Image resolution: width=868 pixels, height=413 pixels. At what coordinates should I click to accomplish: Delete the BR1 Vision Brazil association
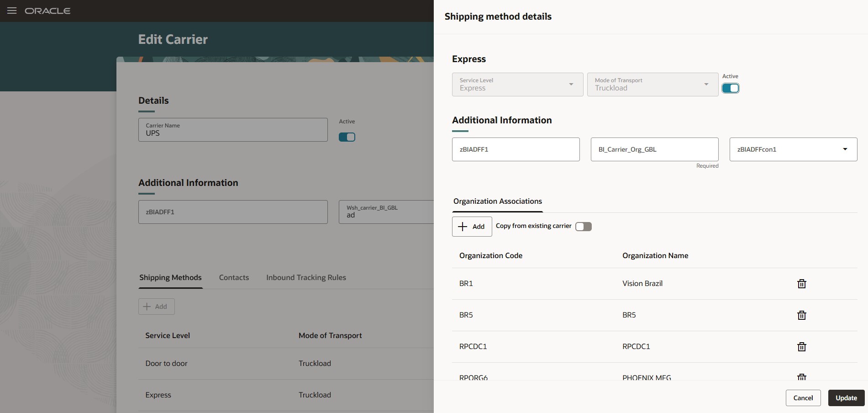tap(801, 284)
